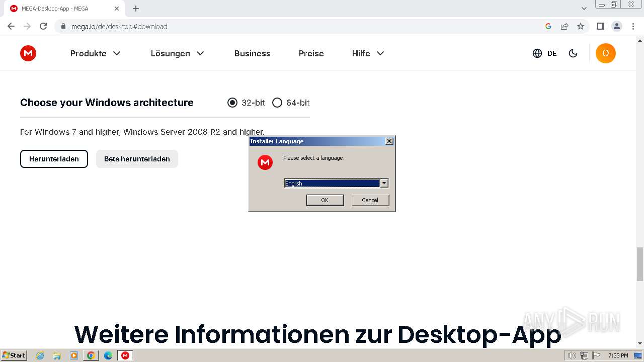The image size is (644, 362).
Task: Open the Produkte menu
Action: point(96,53)
